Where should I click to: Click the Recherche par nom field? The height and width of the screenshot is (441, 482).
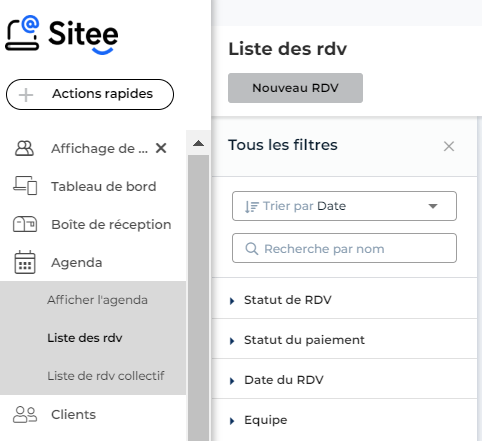(x=344, y=248)
